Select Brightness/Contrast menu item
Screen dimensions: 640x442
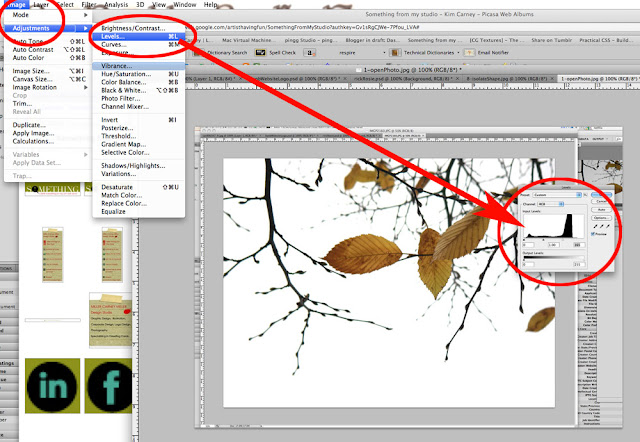point(139,28)
